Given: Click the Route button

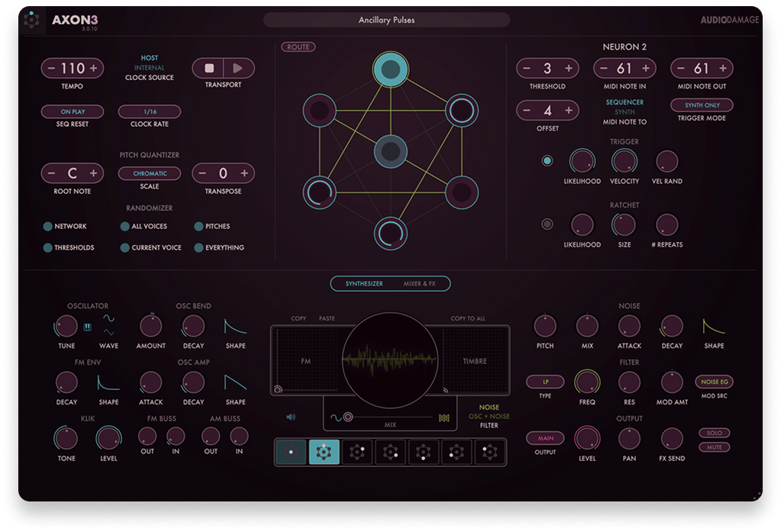Looking at the screenshot, I should coord(298,47).
